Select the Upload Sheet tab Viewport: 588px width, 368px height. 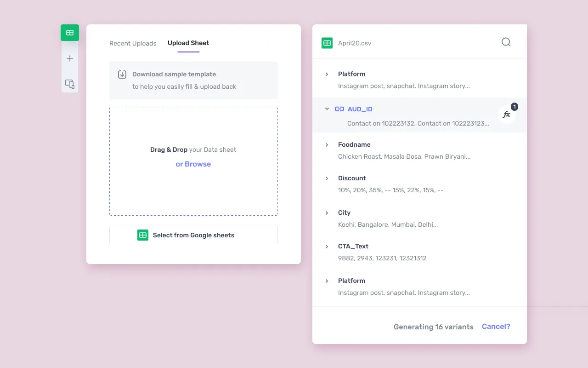coord(188,43)
